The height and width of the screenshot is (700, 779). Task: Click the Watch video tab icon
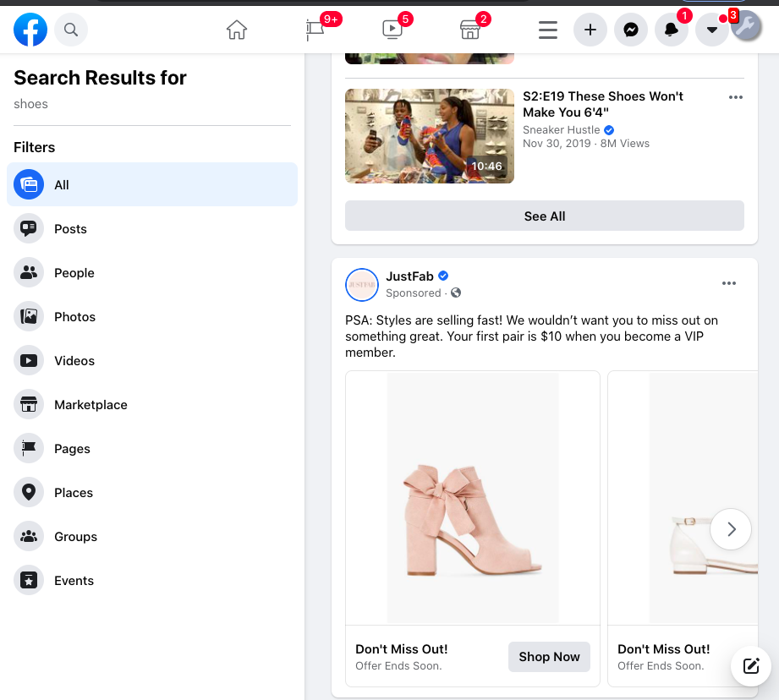pos(392,29)
